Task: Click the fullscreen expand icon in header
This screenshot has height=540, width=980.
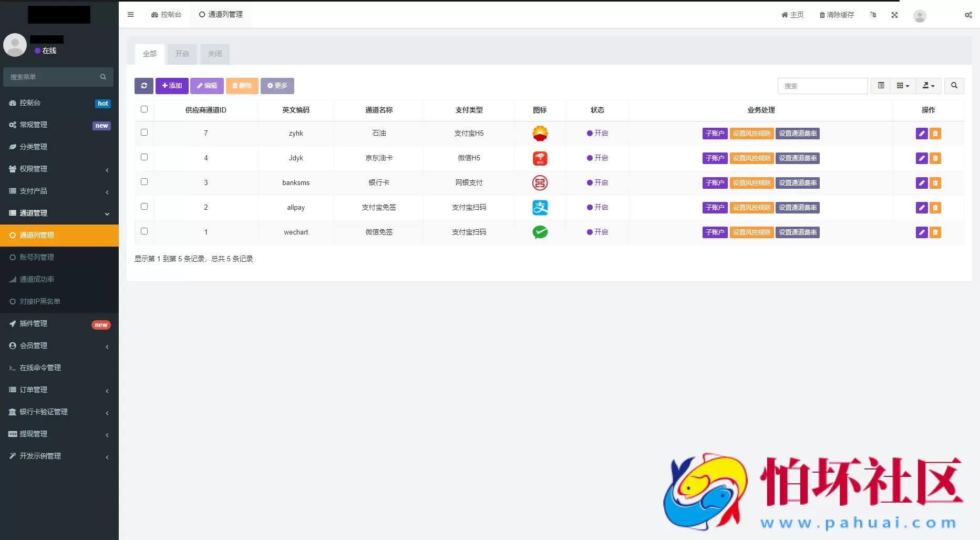Action: (894, 15)
